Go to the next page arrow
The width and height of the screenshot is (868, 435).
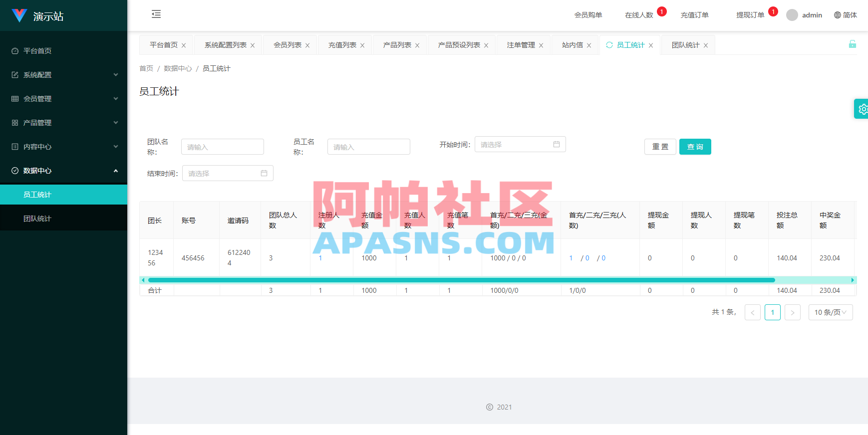pyautogui.click(x=793, y=312)
